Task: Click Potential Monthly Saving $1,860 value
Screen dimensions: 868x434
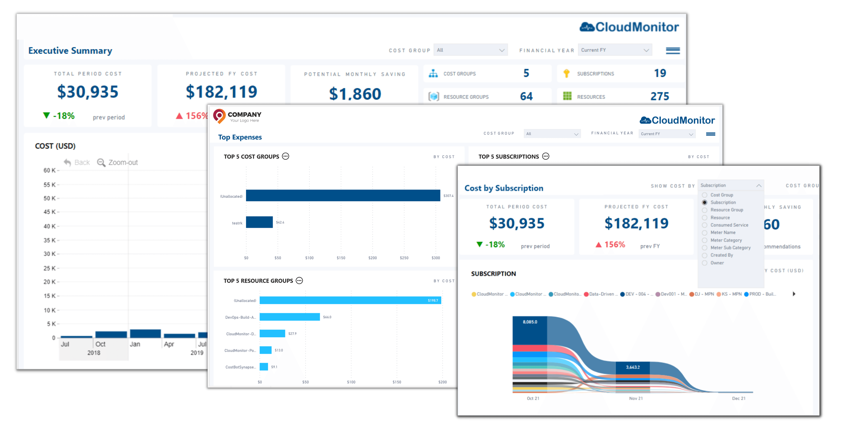Action: tap(355, 94)
